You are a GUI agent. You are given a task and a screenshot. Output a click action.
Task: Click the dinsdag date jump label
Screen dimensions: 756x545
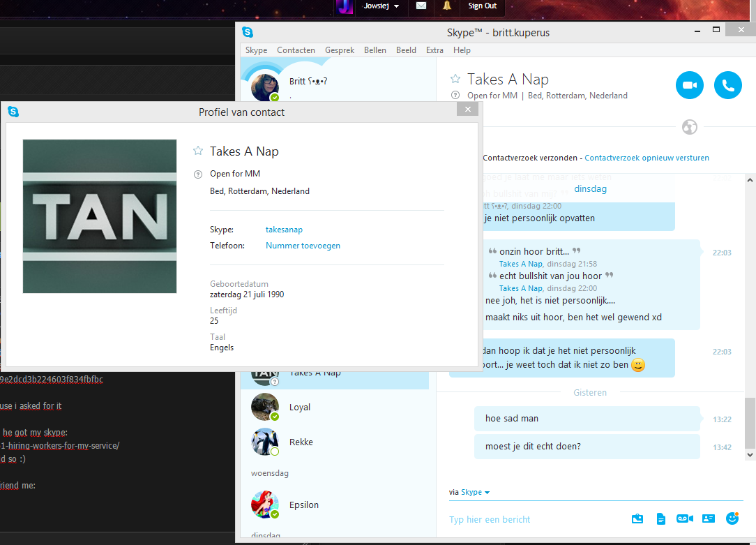pyautogui.click(x=590, y=189)
